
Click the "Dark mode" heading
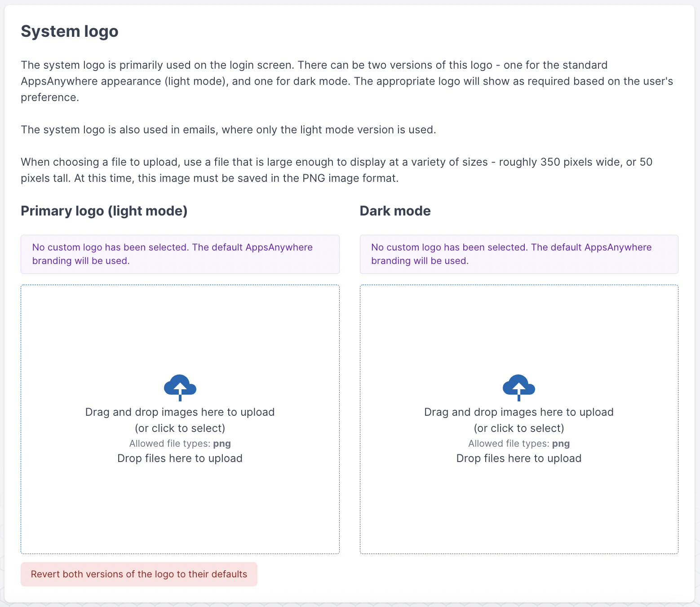click(x=395, y=211)
